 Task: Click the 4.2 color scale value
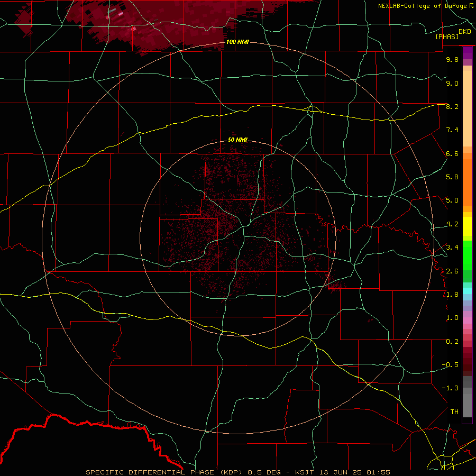(x=452, y=224)
